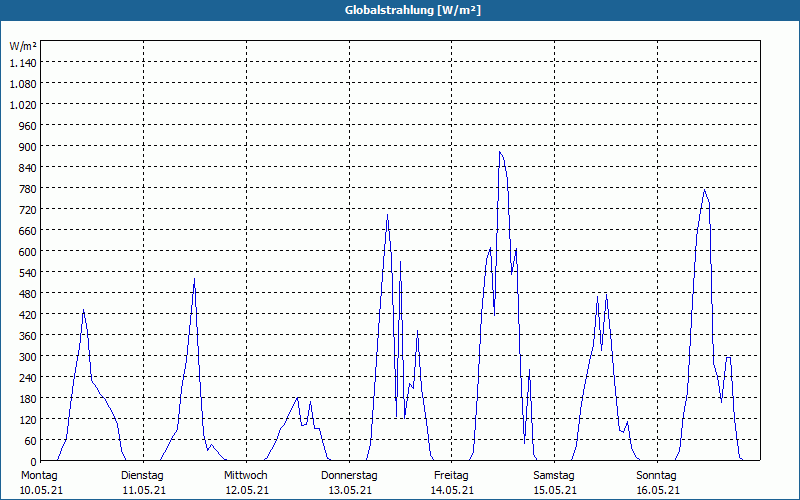
Task: Select the Sonntag day label
Action: pos(656,476)
